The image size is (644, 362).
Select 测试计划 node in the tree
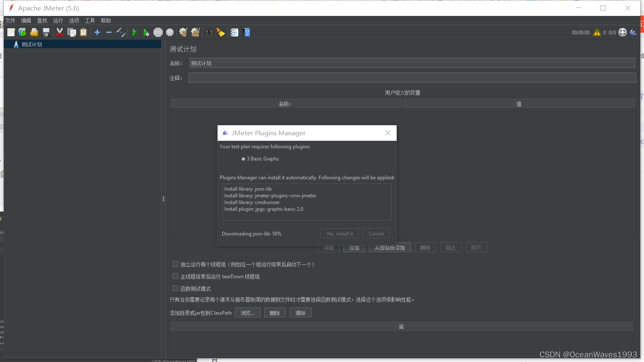31,44
